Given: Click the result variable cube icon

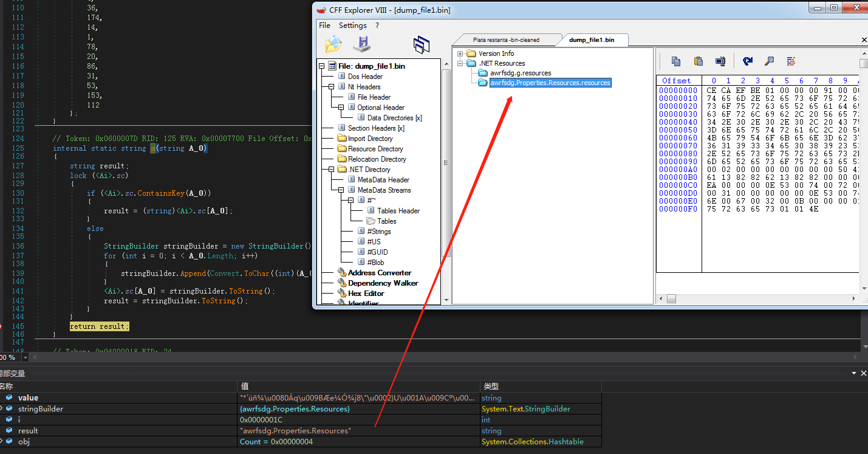Looking at the screenshot, I should click(9, 431).
